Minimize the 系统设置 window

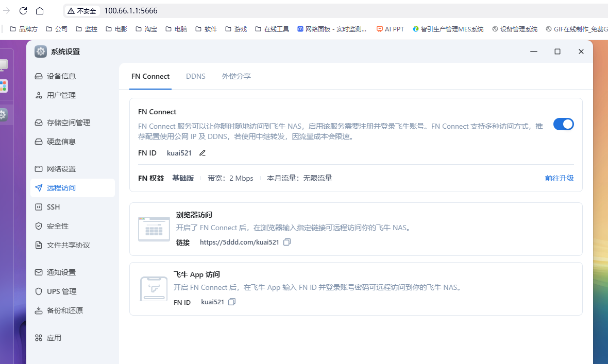[x=534, y=51]
